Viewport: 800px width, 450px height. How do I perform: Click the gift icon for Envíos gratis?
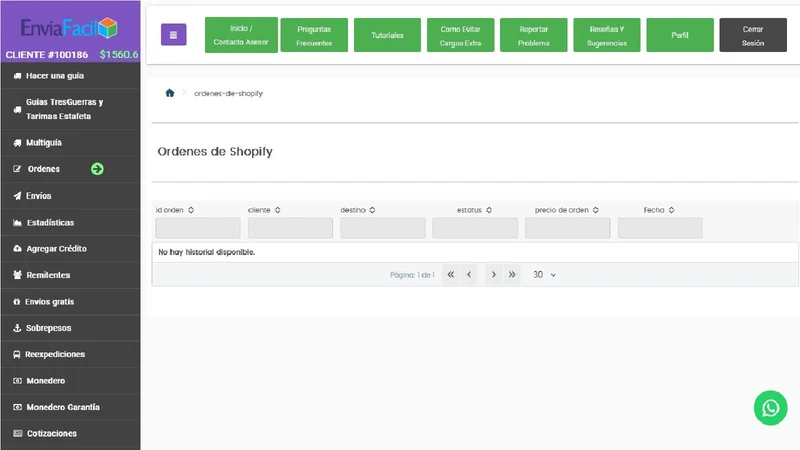pyautogui.click(x=16, y=302)
